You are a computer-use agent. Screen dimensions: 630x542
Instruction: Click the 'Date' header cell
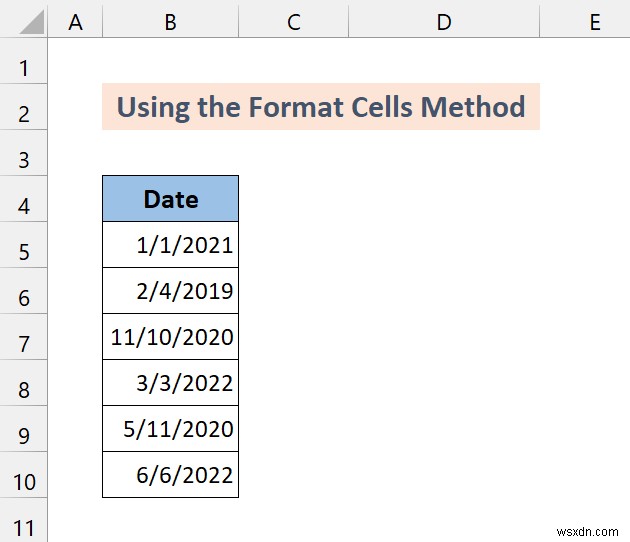point(171,198)
